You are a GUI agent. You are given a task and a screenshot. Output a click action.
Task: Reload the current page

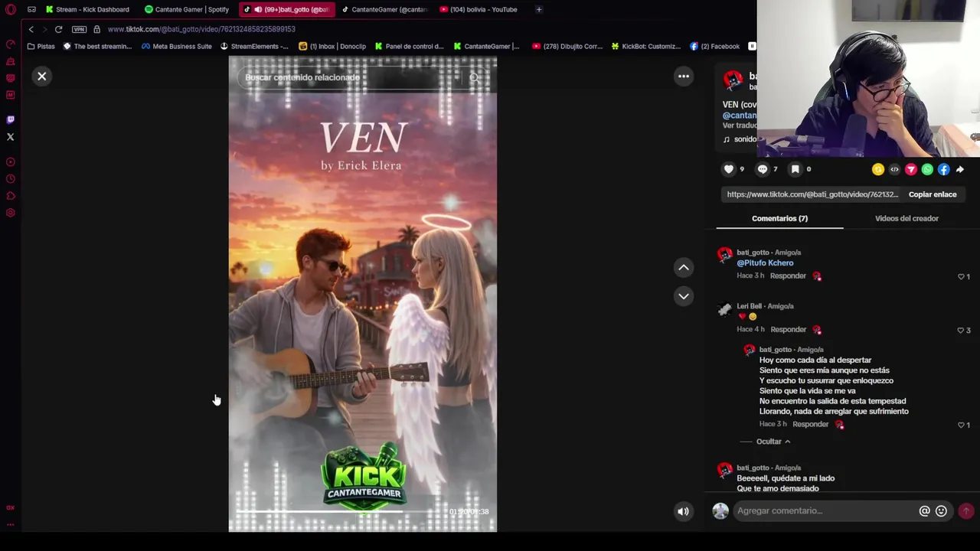click(58, 29)
